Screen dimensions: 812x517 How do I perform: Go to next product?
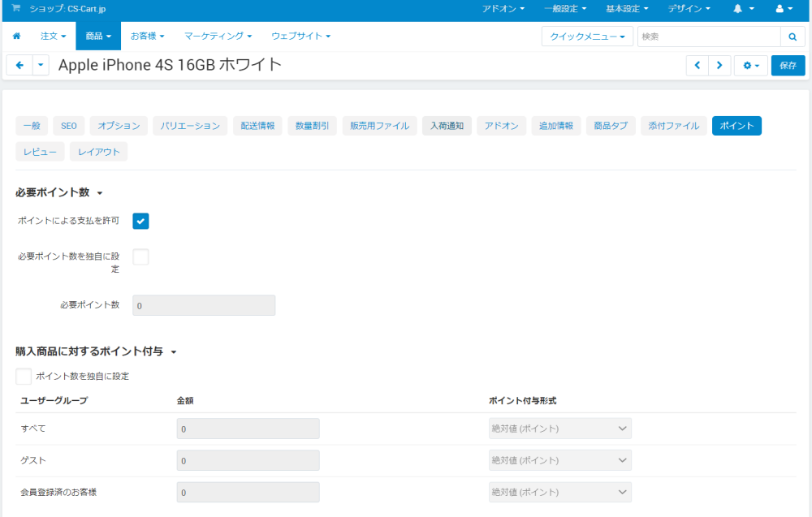click(719, 65)
